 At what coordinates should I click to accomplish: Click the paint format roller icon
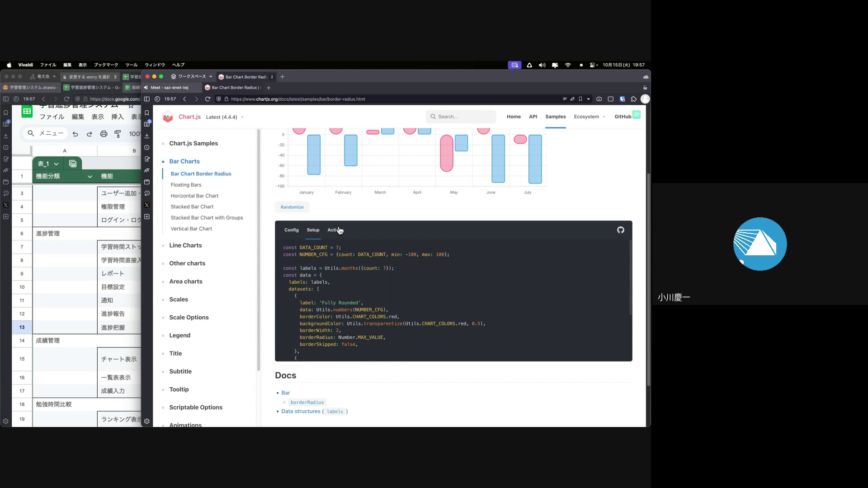118,134
